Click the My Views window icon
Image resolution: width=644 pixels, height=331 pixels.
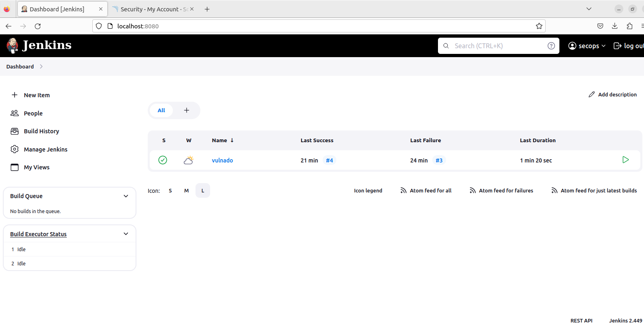[15, 167]
